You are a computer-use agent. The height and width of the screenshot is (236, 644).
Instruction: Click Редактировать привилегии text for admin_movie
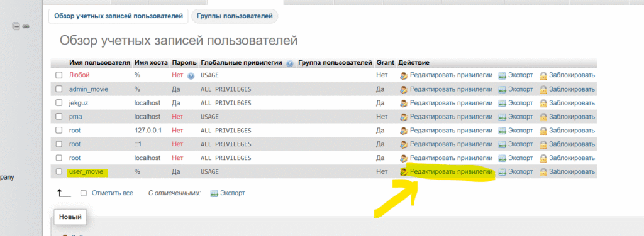coord(451,89)
